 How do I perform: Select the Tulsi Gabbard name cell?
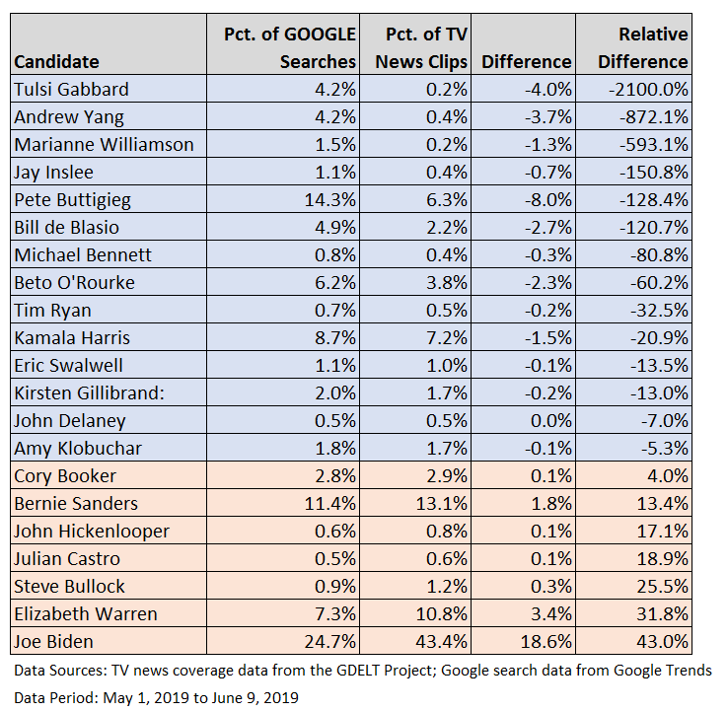click(x=109, y=89)
